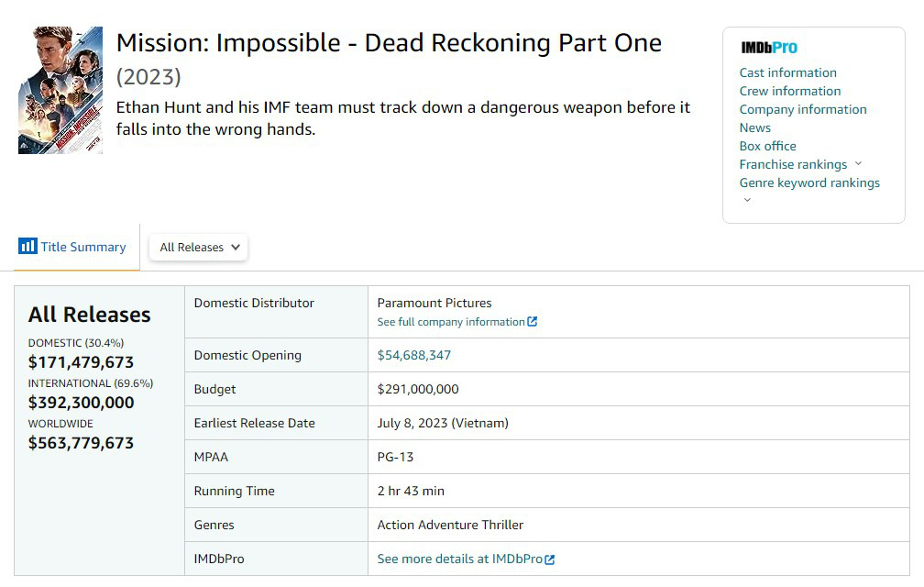Click the bar chart icon beside Title Summary
924x587 pixels.
[27, 247]
